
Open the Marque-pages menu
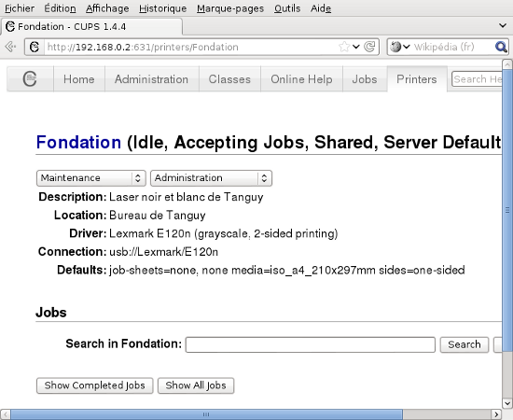click(230, 8)
